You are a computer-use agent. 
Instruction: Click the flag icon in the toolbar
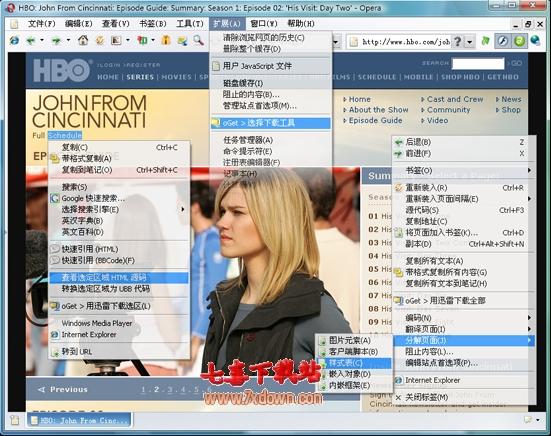pos(142,40)
